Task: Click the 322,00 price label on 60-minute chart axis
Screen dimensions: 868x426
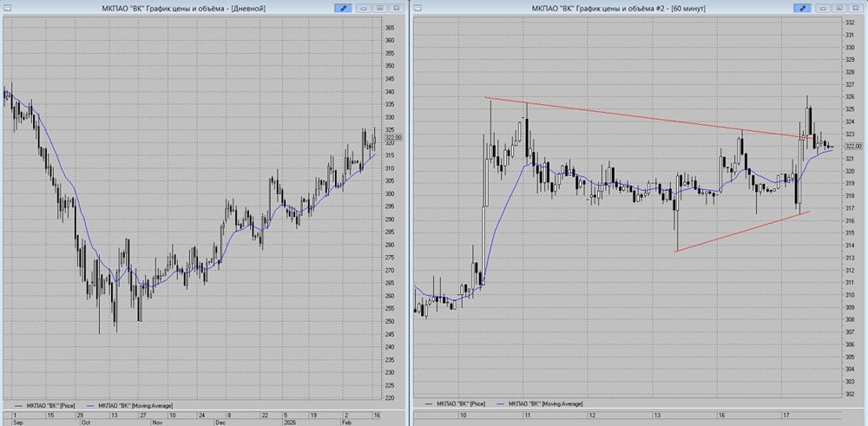Action: 853,147
